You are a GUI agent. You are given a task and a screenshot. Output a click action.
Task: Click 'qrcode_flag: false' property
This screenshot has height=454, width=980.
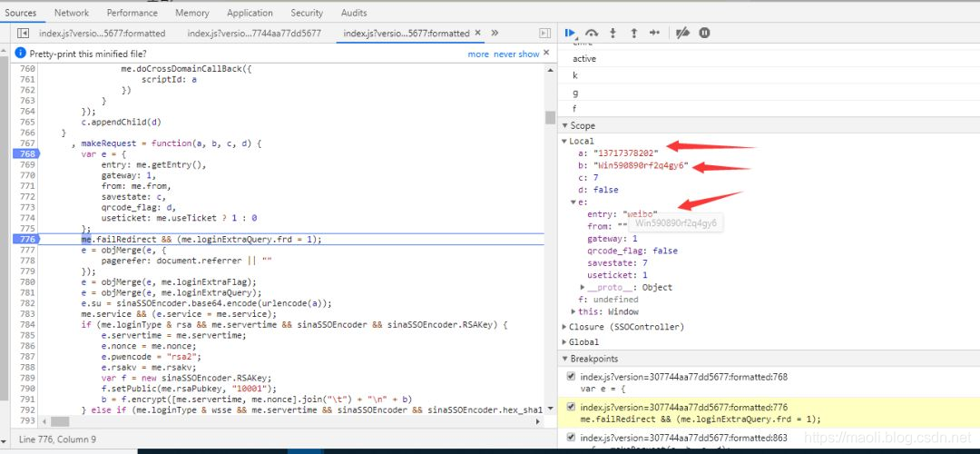[632, 251]
